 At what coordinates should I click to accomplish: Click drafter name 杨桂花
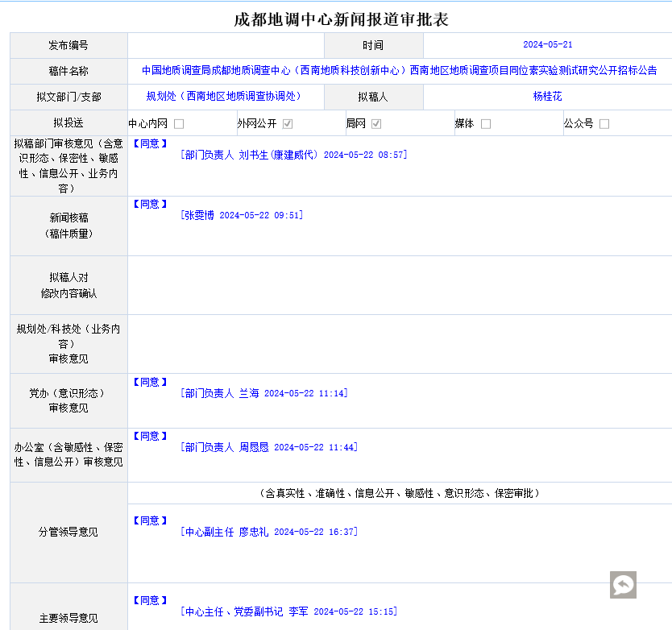[547, 96]
